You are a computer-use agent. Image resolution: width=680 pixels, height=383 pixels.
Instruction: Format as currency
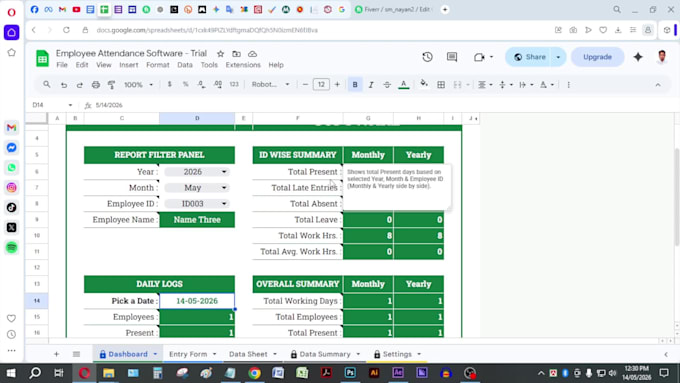click(170, 85)
